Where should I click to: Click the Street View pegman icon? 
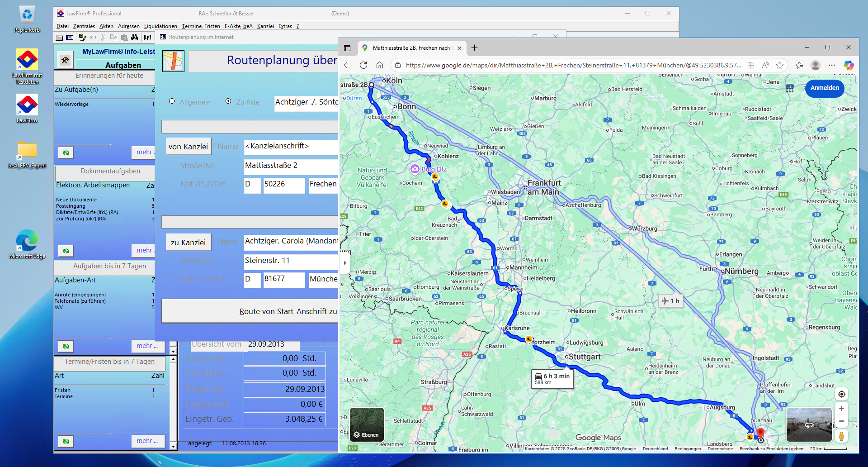point(841,436)
